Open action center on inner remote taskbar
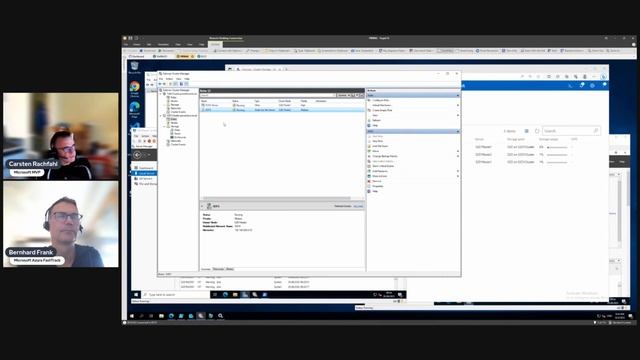The image size is (640, 360). pos(400,294)
